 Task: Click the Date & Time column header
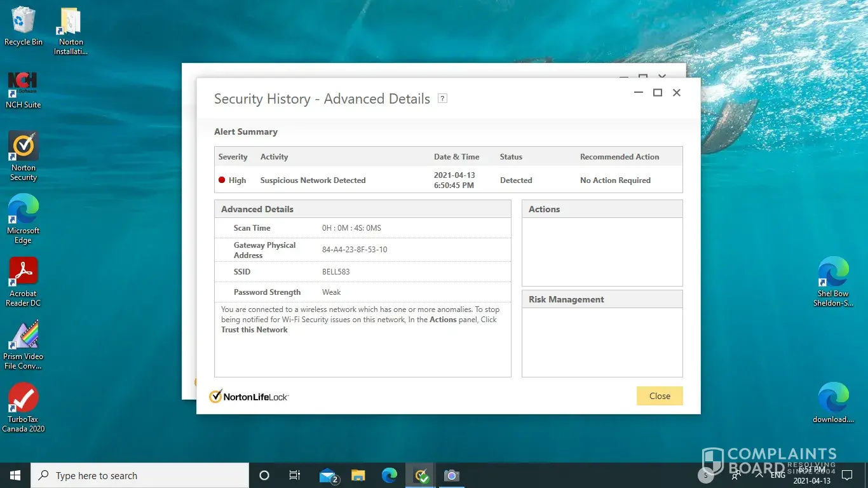(x=456, y=157)
